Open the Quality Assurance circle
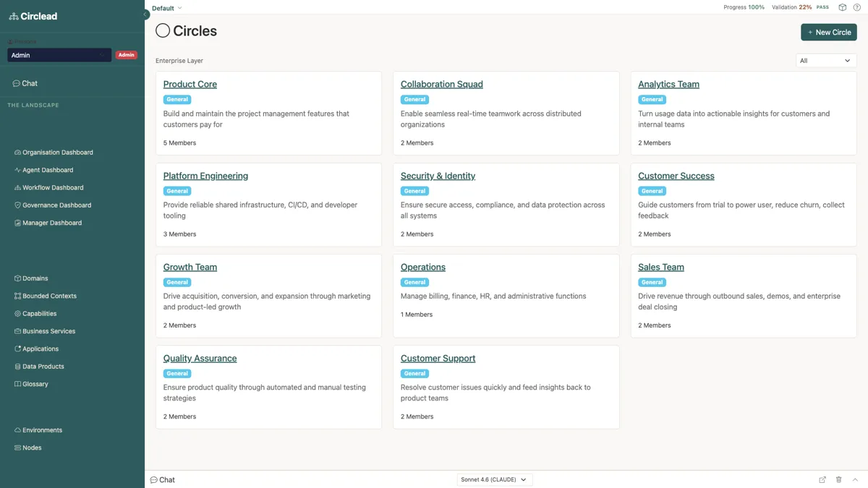Image resolution: width=868 pixels, height=488 pixels. 200,358
